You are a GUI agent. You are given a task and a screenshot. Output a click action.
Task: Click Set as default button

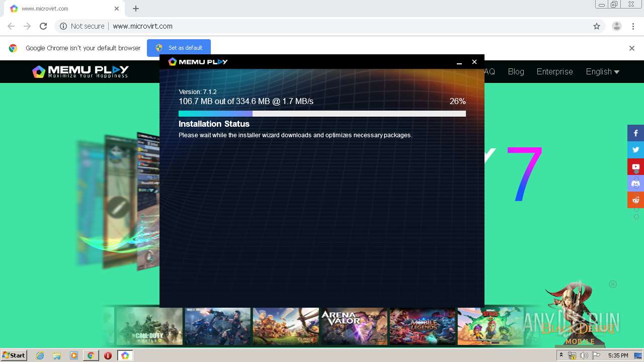coord(179,48)
